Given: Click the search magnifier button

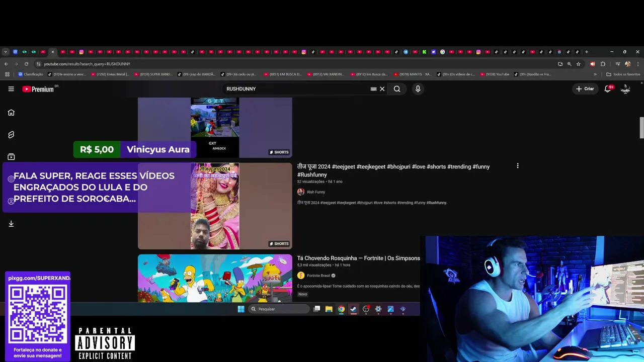Looking at the screenshot, I should pyautogui.click(x=397, y=89).
